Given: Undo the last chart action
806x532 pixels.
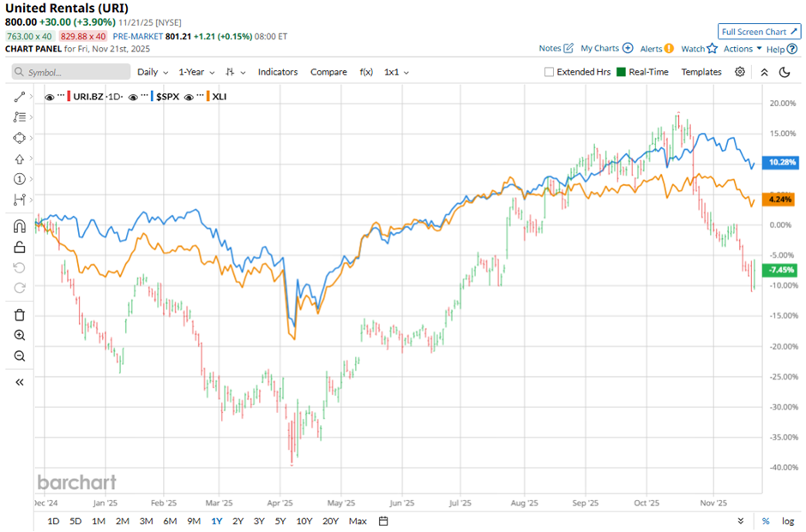Looking at the screenshot, I should pyautogui.click(x=19, y=267).
